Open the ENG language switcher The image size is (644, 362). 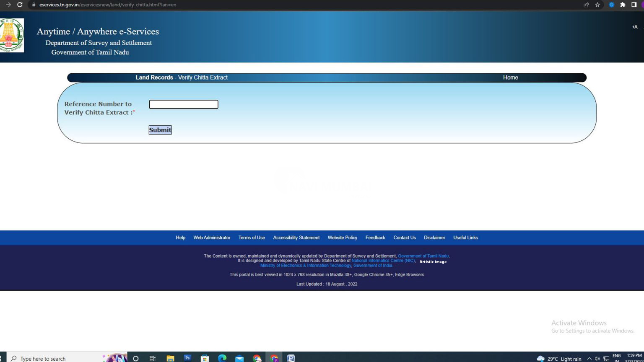click(616, 358)
